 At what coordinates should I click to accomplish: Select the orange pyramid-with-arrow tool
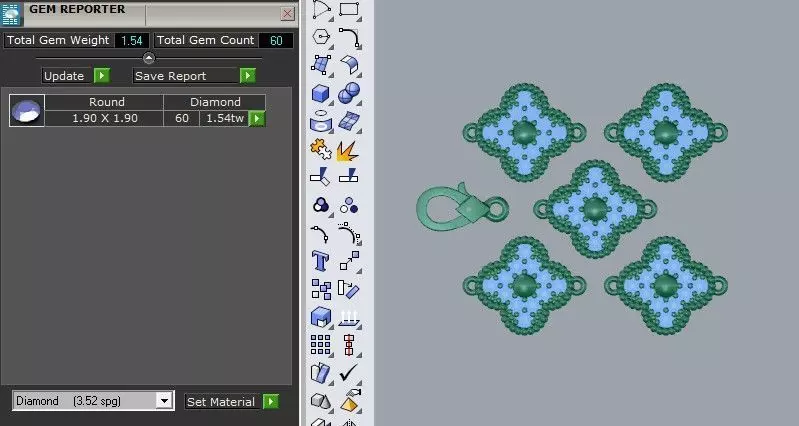click(x=349, y=402)
